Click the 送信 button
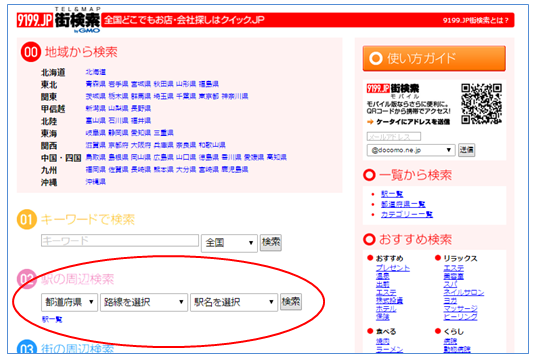The image size is (543, 360). (466, 150)
